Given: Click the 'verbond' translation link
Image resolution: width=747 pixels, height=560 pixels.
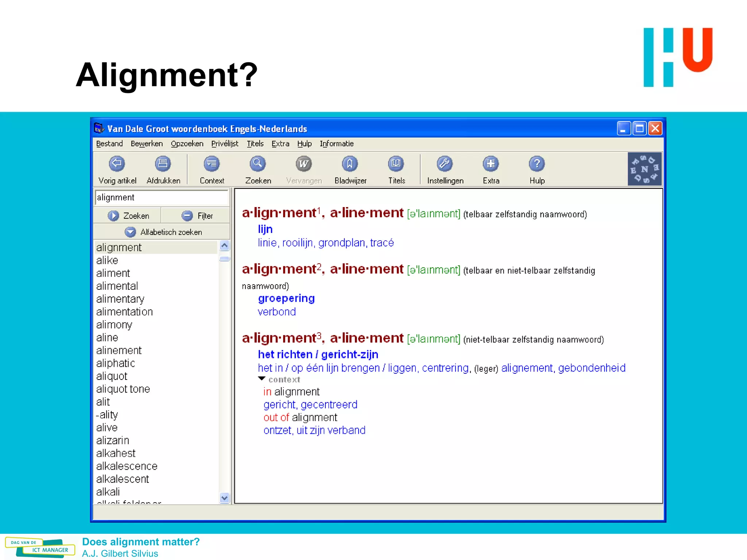Looking at the screenshot, I should 276,312.
